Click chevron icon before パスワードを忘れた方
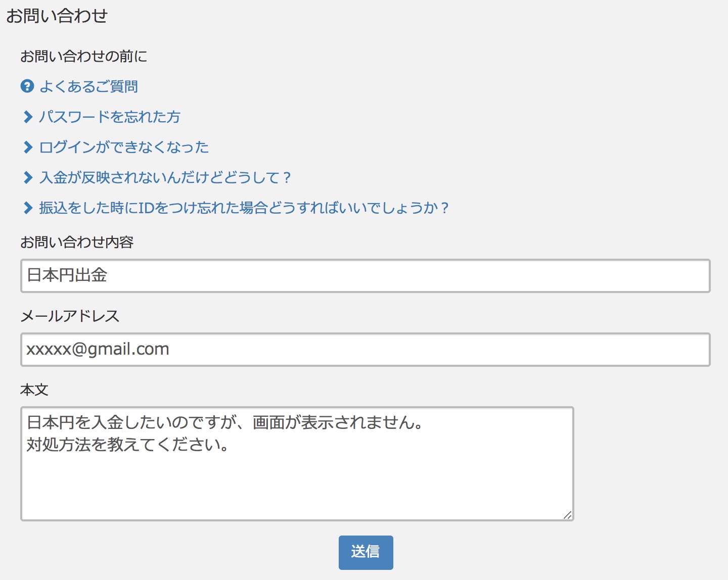The image size is (728, 580). [x=28, y=117]
